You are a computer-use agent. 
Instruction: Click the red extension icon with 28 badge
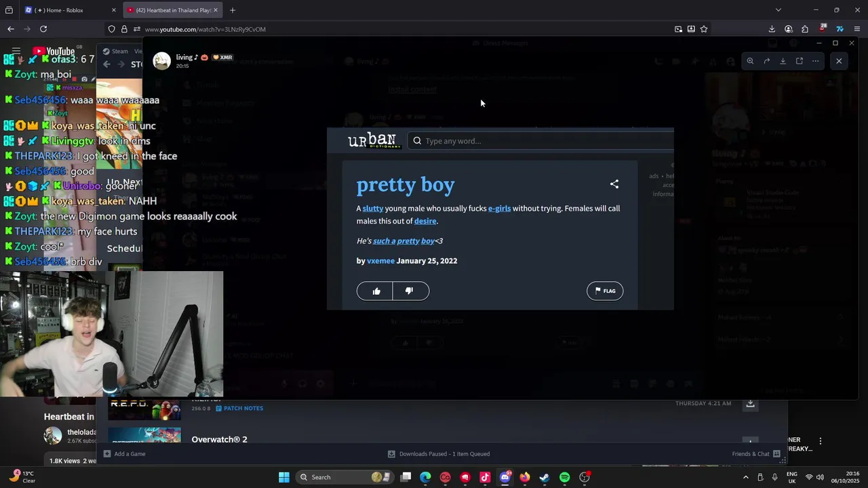(822, 28)
